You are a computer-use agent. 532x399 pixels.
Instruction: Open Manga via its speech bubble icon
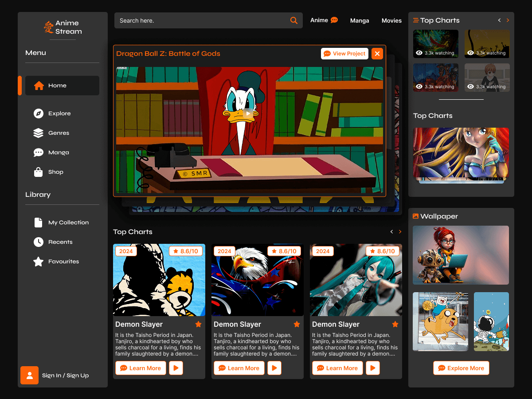coord(38,152)
